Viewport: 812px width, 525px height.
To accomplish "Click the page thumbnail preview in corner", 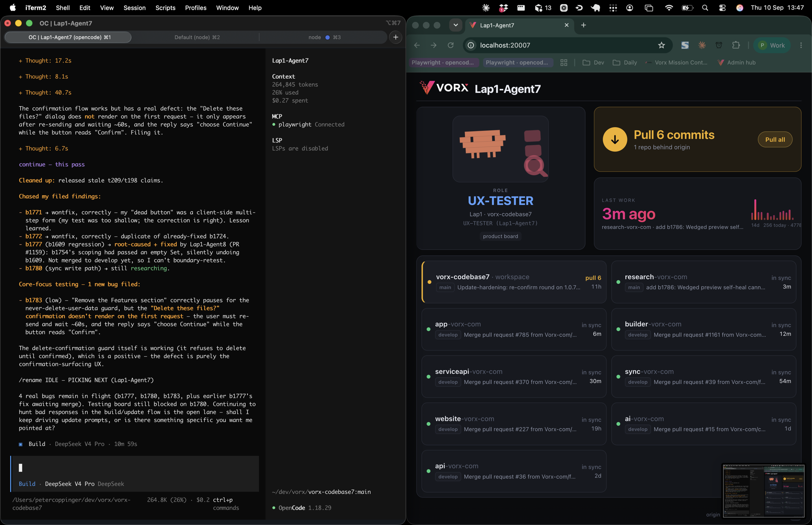I will (763, 491).
